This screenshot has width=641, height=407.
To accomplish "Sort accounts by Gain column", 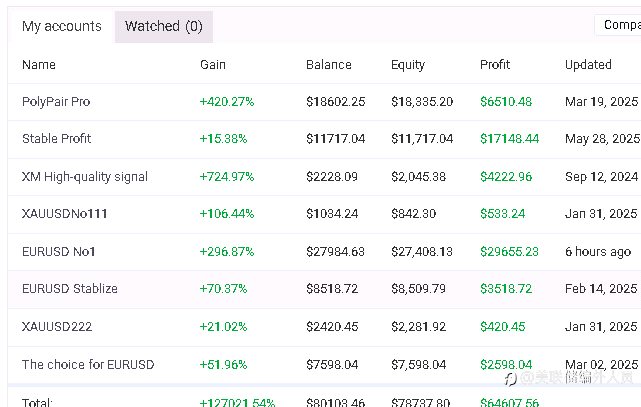I will tap(213, 65).
